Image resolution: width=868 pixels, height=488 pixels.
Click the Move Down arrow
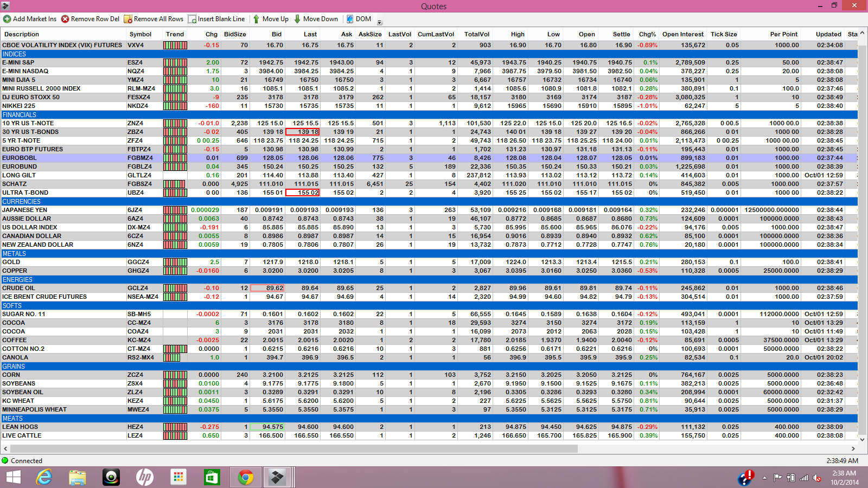tap(297, 19)
